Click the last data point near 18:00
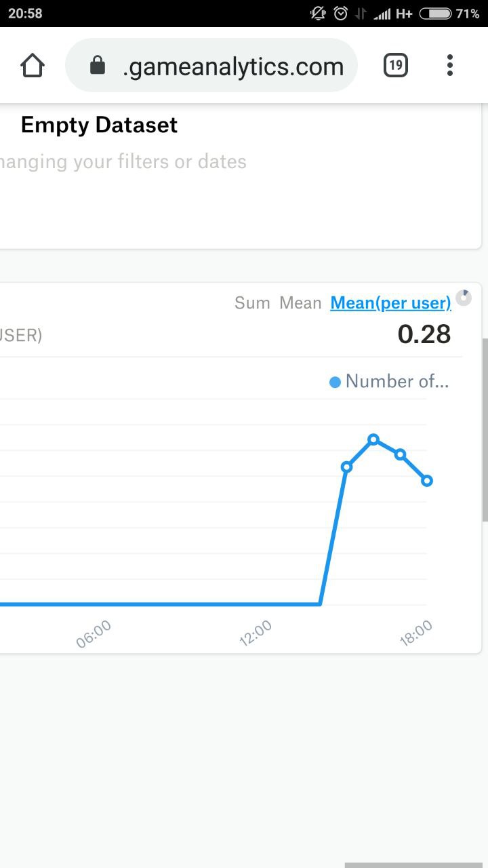Viewport: 488px width, 868px height. pyautogui.click(x=427, y=481)
